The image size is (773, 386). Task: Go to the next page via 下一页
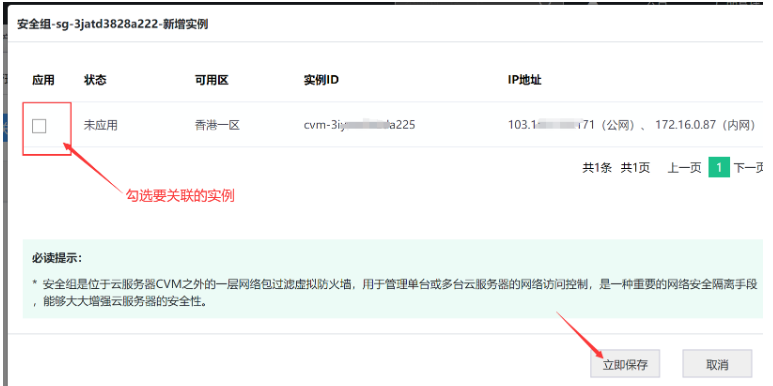click(x=748, y=168)
